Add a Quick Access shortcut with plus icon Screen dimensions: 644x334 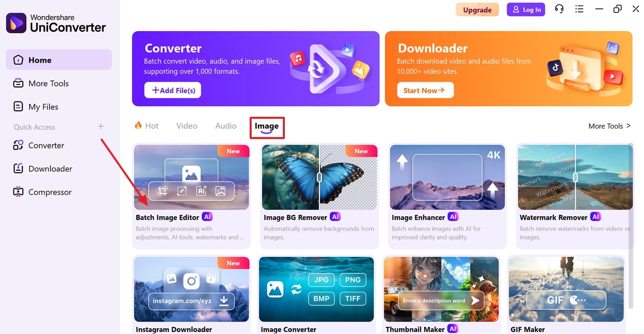pyautogui.click(x=101, y=127)
